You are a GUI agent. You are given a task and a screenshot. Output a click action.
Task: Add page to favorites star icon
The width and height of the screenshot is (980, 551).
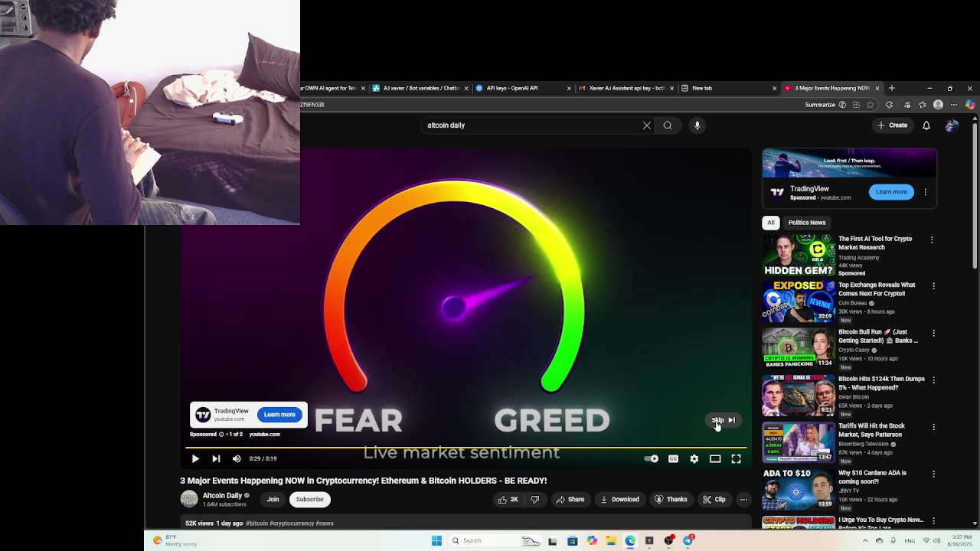tap(871, 105)
